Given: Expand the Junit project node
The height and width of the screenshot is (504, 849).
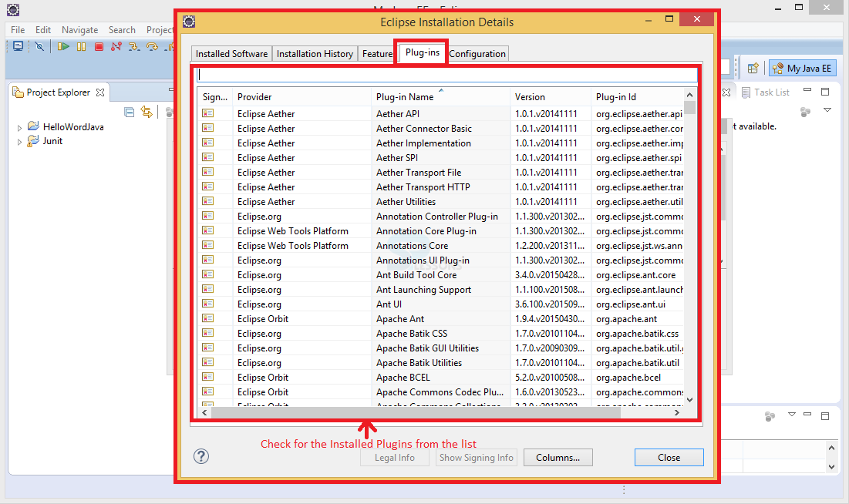Looking at the screenshot, I should pos(19,142).
